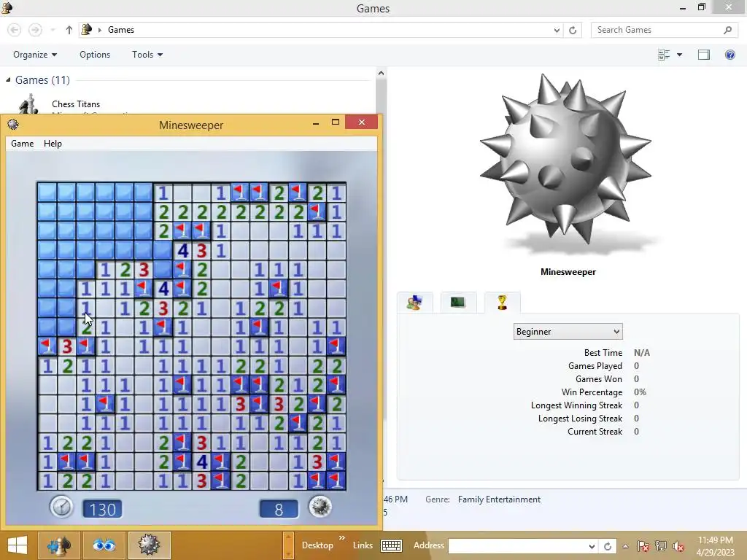This screenshot has height=560, width=747.
Task: Expand the address bar history dropdown
Action: pyautogui.click(x=557, y=30)
